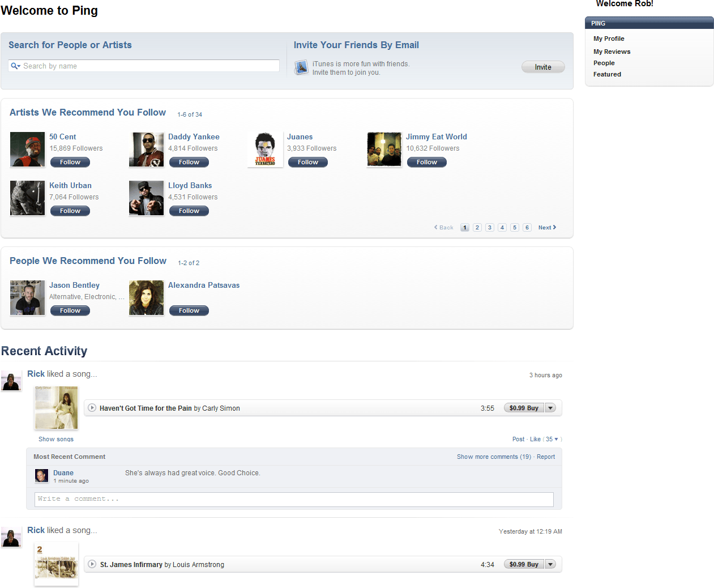714x588 pixels.
Task: Go to artists page 5
Action: click(515, 228)
